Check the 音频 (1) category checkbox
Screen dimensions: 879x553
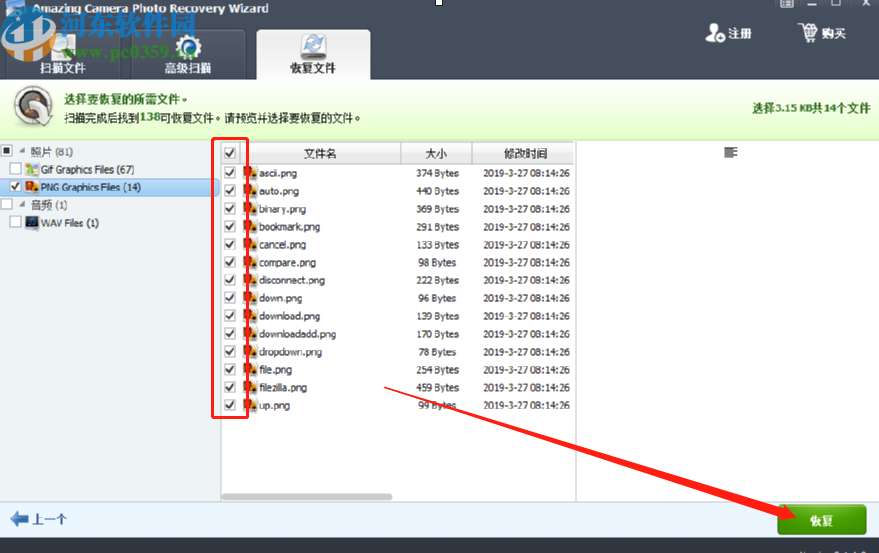click(x=7, y=204)
